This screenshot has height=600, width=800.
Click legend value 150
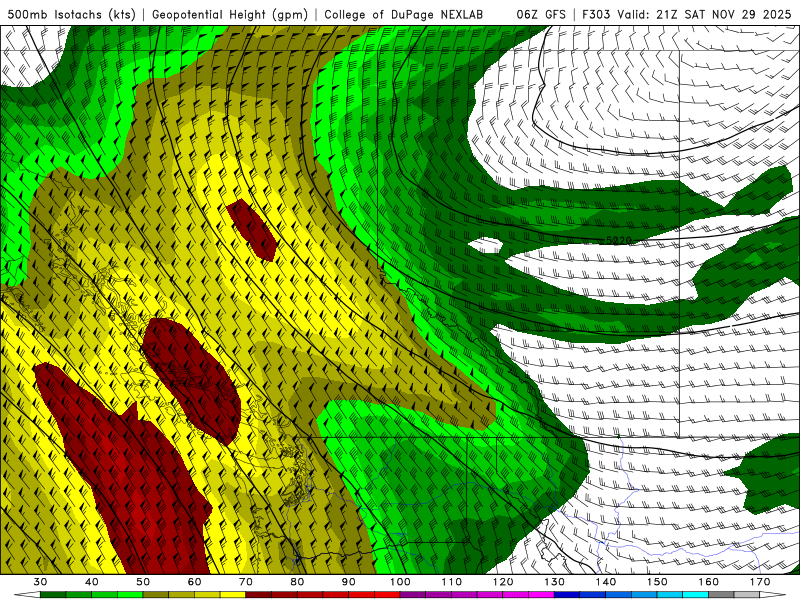[x=657, y=582]
